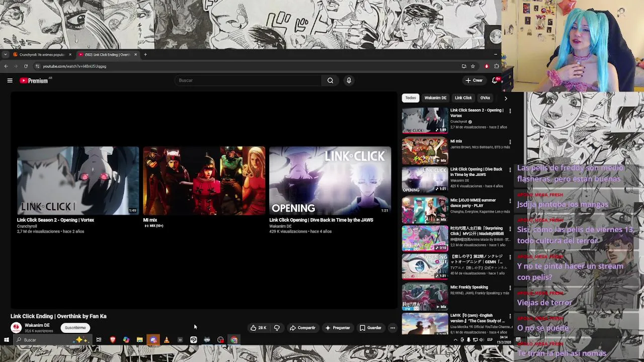The image size is (644, 362).
Task: Go back in browser history
Action: 6,66
